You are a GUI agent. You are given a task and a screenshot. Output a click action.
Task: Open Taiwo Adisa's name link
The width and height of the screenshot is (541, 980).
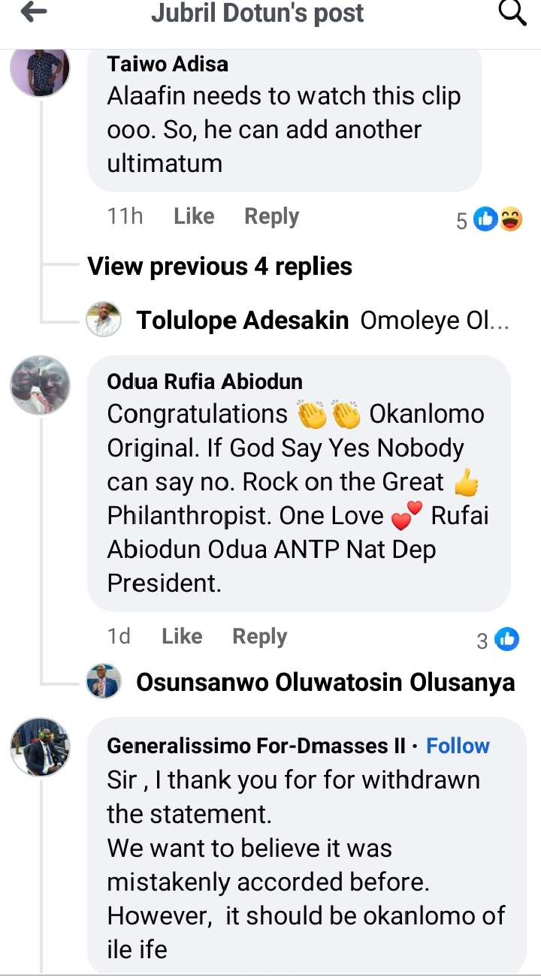(x=168, y=64)
